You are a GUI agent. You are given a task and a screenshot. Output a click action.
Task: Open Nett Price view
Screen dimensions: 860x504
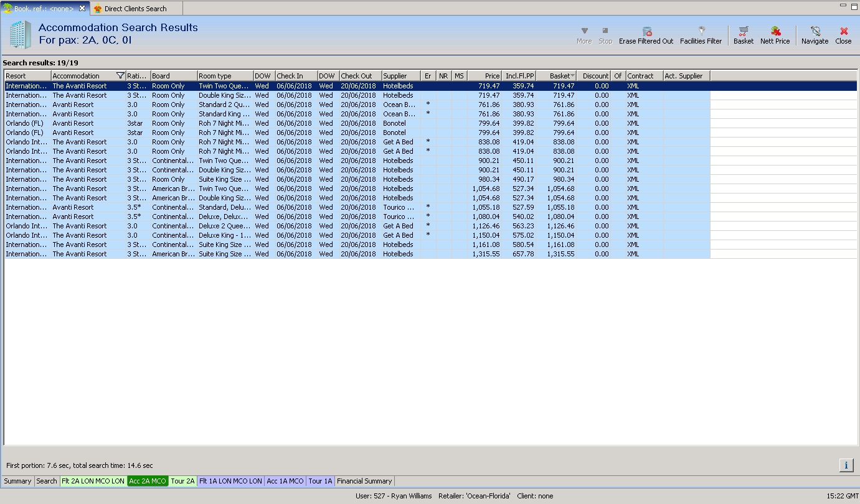[x=775, y=35]
